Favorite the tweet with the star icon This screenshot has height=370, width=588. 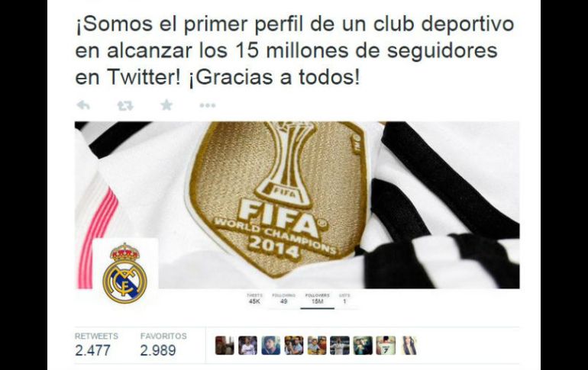166,105
